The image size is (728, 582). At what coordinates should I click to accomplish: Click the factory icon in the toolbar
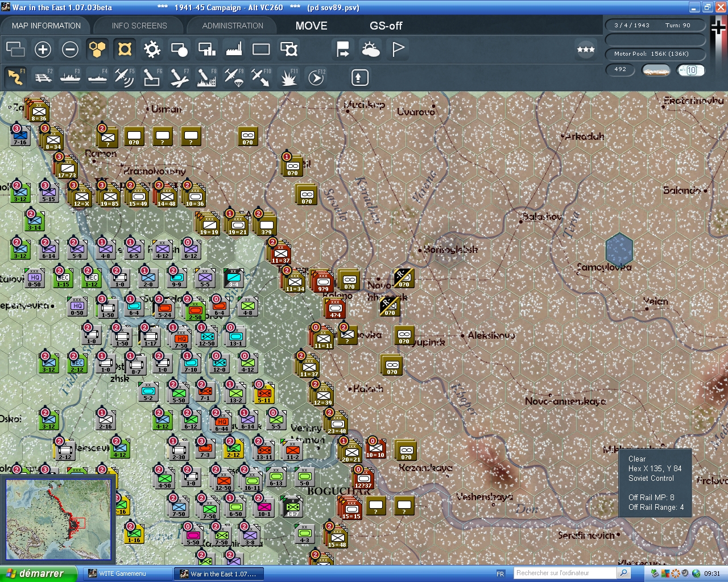pos(234,49)
